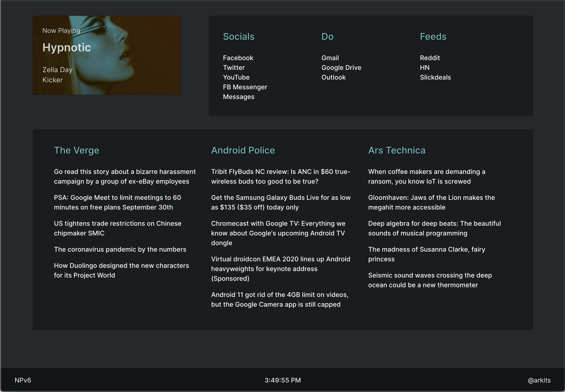The width and height of the screenshot is (565, 392).
Task: Read the SMIC trade restrictions headline
Action: click(118, 228)
